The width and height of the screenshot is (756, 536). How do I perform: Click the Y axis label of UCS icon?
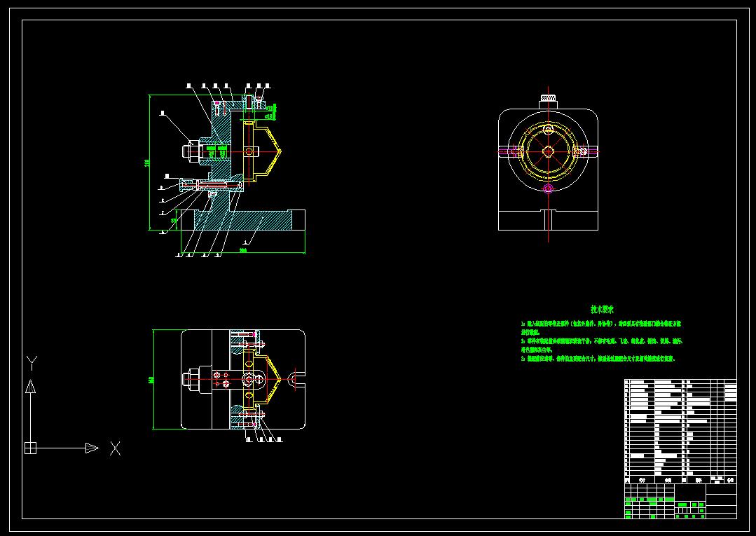[32, 363]
